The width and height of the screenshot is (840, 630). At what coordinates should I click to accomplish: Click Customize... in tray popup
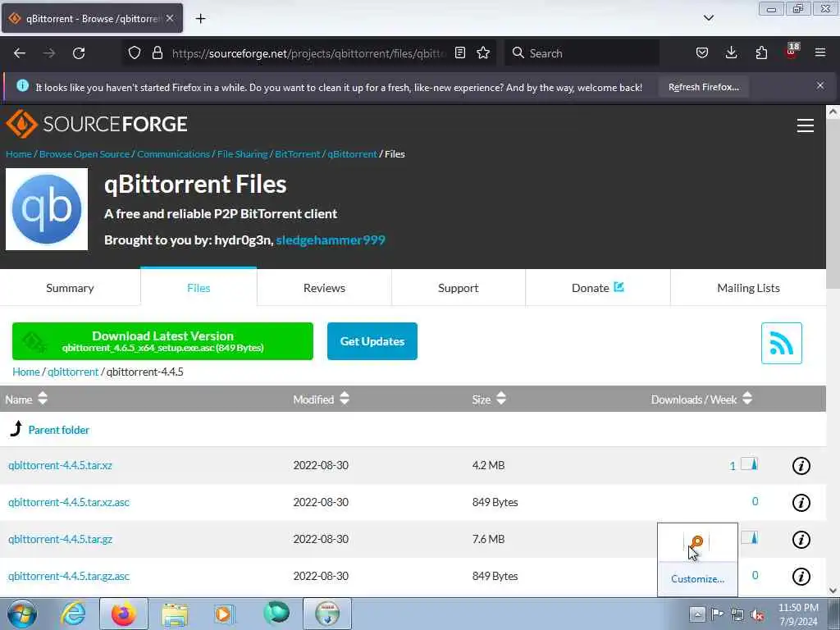click(x=697, y=578)
